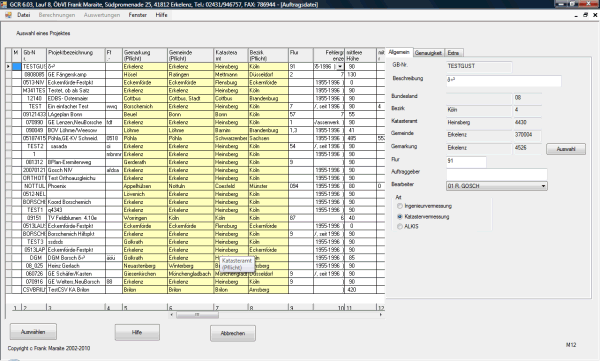
Task: Open the Hilfe menu
Action: coord(161,15)
